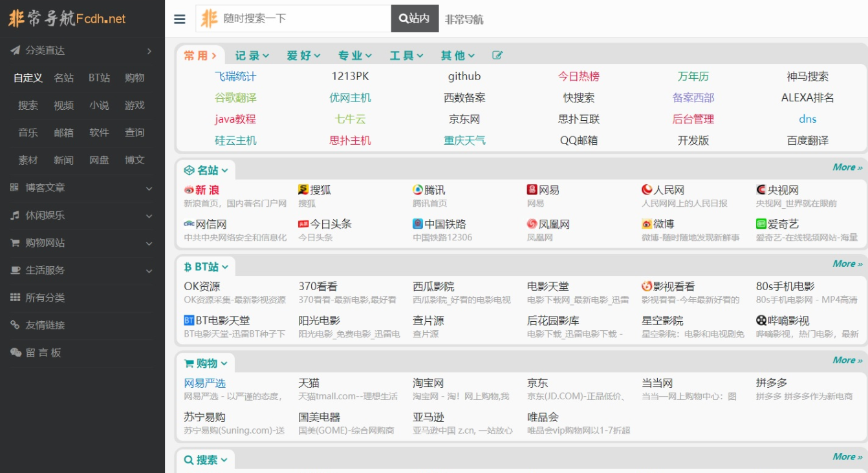This screenshot has height=473, width=868.
Task: Select 自定义 in sidebar categories
Action: point(28,78)
